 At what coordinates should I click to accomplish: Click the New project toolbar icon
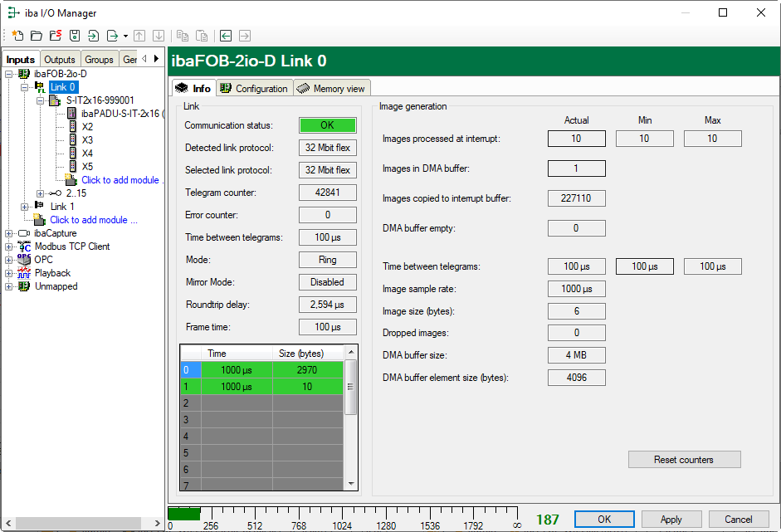(x=17, y=36)
